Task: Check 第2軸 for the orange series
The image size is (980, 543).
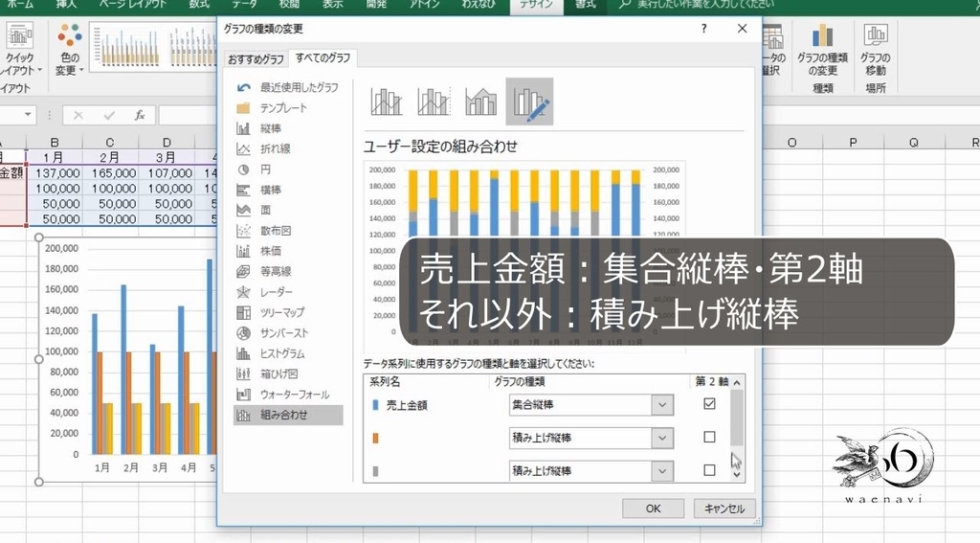Action: 709,437
